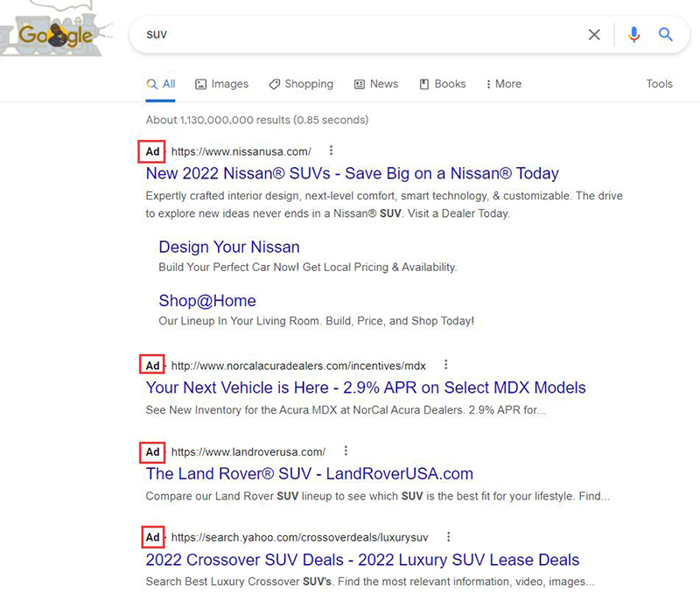This screenshot has width=700, height=600.
Task: Open the New 2022 Nissan SUVs ad link
Action: 353,173
